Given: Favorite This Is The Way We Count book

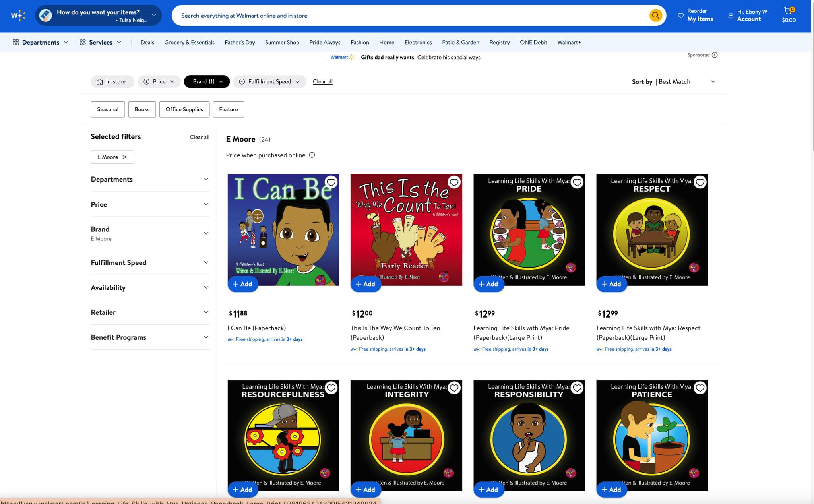Looking at the screenshot, I should coord(454,182).
